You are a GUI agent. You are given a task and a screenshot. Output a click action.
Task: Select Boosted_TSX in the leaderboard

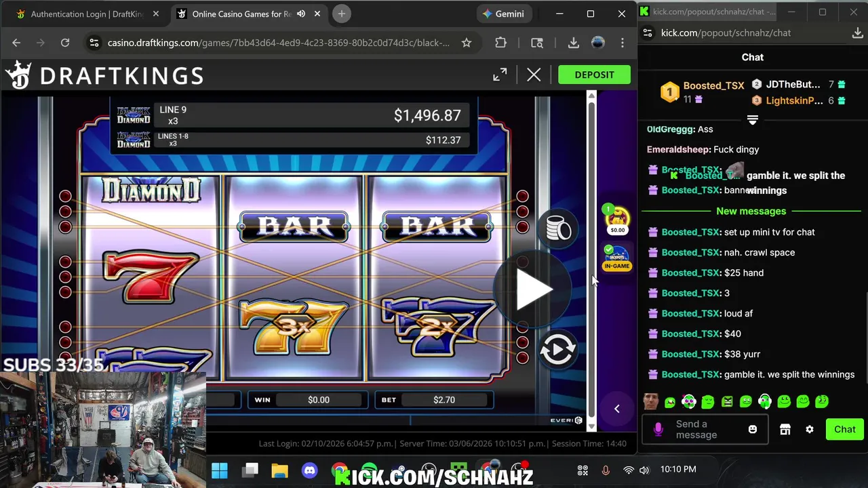point(713,85)
